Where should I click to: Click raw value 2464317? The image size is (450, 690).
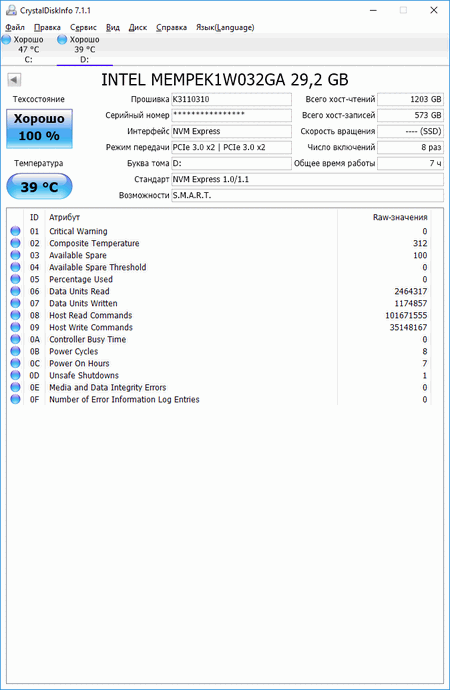tap(411, 291)
